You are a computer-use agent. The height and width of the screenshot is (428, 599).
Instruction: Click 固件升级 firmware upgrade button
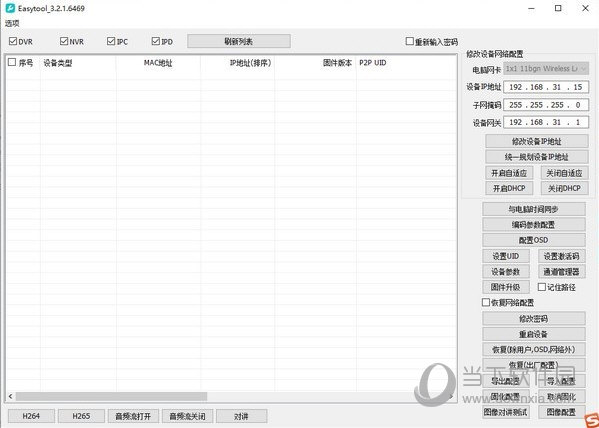[506, 287]
